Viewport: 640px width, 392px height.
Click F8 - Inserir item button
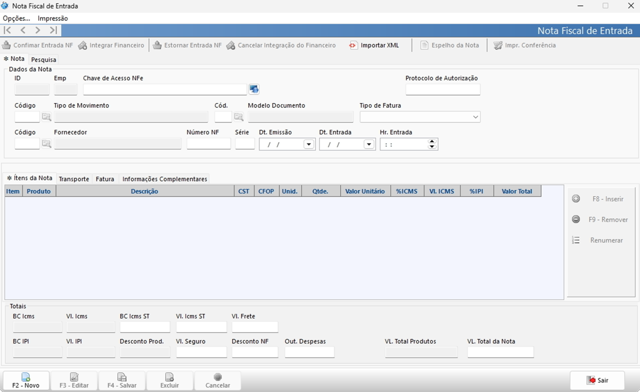(x=600, y=199)
